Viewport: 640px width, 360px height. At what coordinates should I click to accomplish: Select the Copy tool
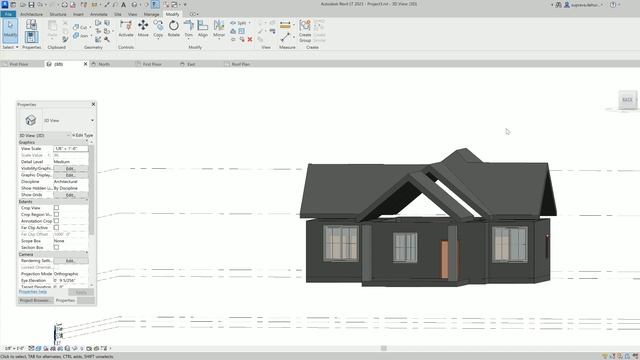click(x=158, y=29)
